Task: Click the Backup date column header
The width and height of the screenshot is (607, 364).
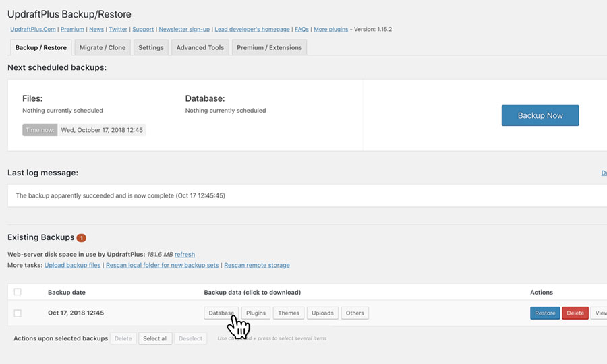Action: coord(67,292)
